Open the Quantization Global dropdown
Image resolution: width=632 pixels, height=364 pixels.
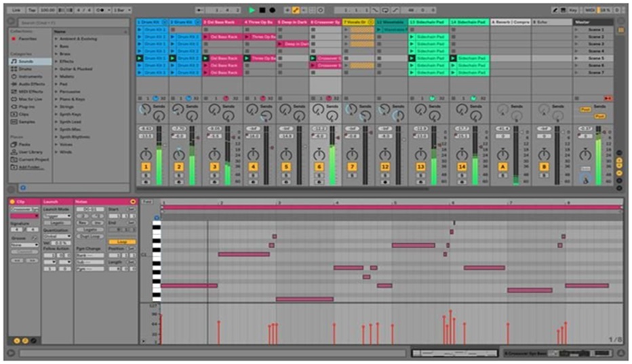[x=58, y=236]
